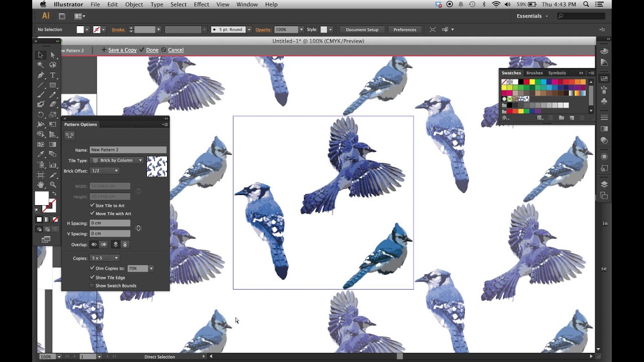Open the Appearance panel from dock
644x362 pixels.
604,157
